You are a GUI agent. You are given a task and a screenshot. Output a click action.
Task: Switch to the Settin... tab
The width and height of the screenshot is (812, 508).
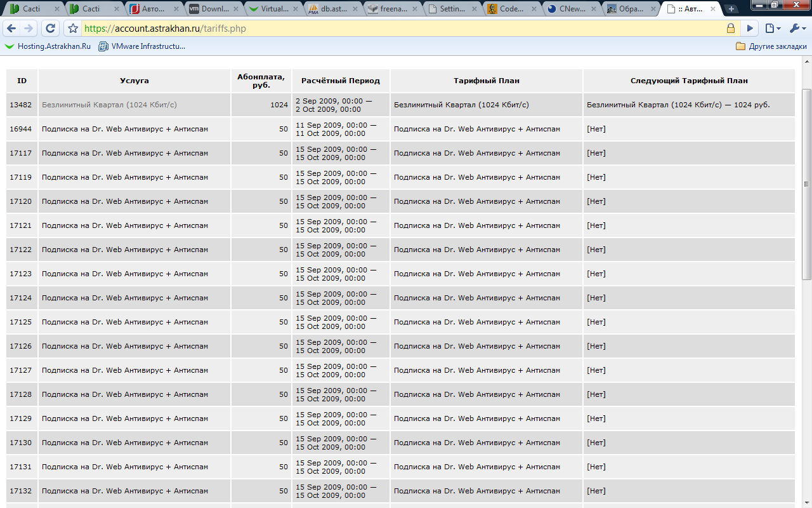(451, 9)
